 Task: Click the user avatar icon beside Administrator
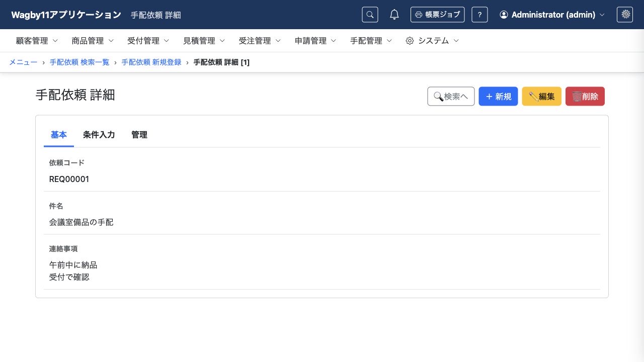point(504,15)
